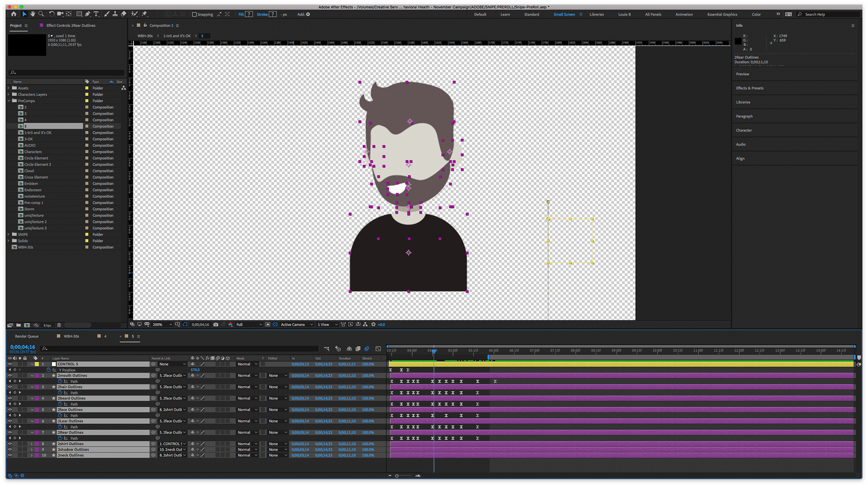The height and width of the screenshot is (486, 868).
Task: Switch to the Effect Controls 2Rear Outlines tab
Action: point(70,25)
